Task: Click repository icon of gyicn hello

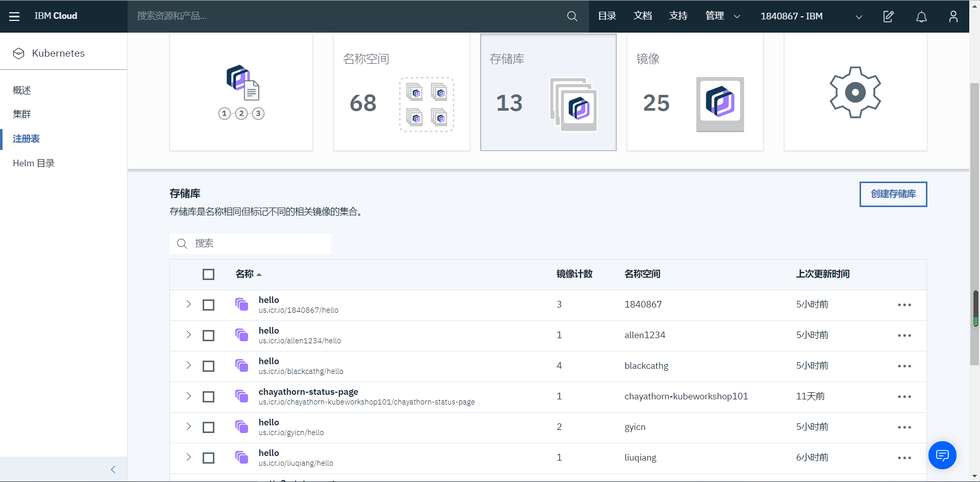Action: [242, 427]
